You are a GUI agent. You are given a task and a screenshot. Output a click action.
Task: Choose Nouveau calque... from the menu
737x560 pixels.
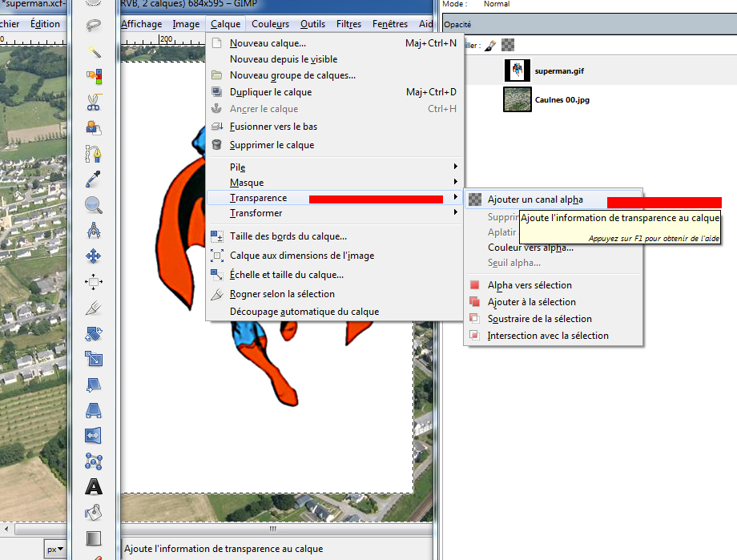pos(335,43)
